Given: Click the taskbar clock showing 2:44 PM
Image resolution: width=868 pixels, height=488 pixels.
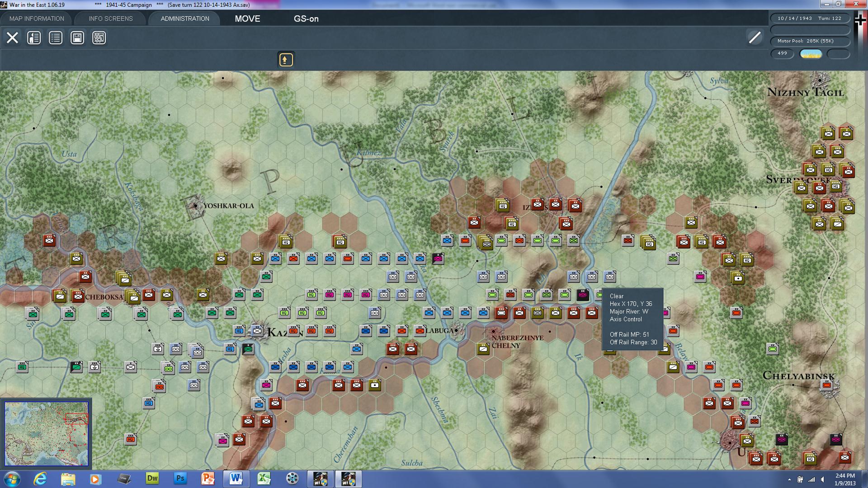Looking at the screenshot, I should click(x=844, y=479).
